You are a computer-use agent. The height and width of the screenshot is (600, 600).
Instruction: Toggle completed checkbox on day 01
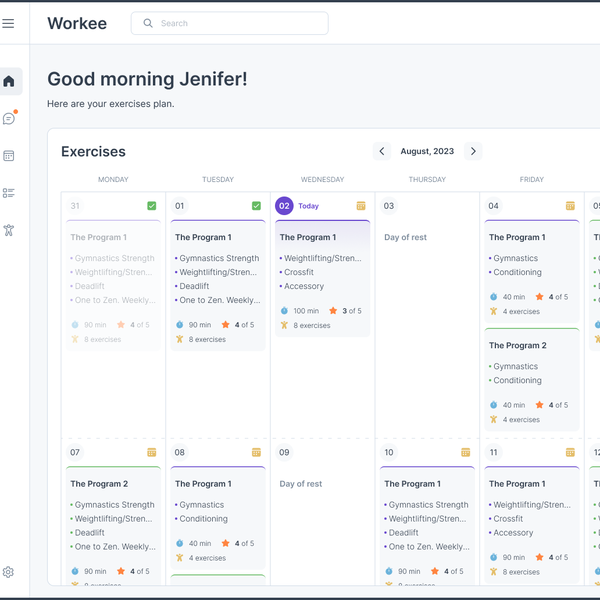256,206
